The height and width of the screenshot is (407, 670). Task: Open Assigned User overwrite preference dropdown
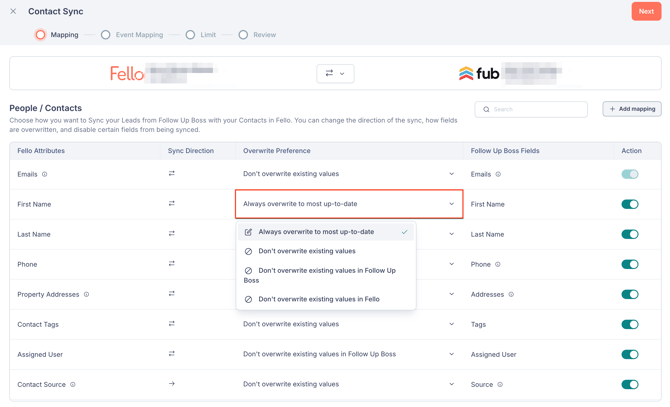[x=348, y=354]
